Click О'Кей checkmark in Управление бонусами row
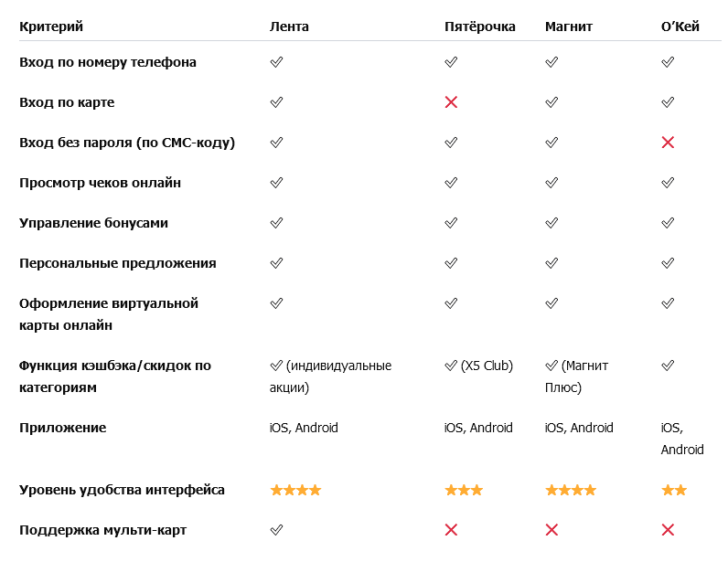The height and width of the screenshot is (562, 728). coord(668,223)
